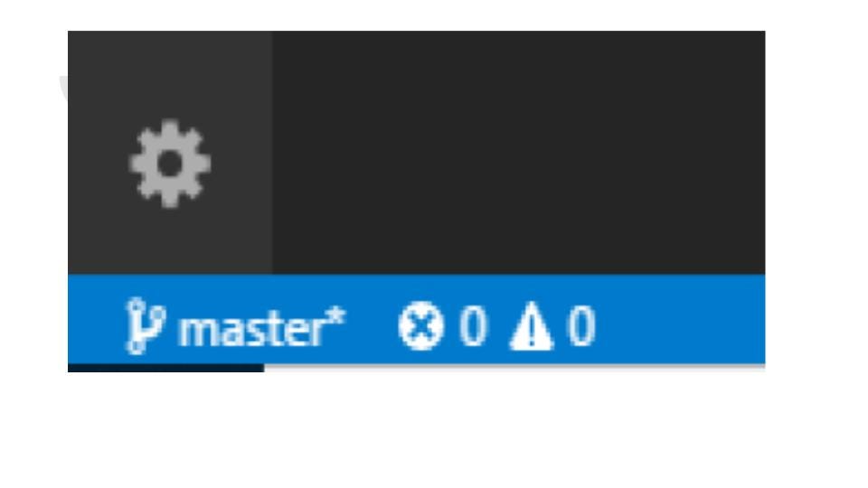Click the warning triangle icon
The width and height of the screenshot is (868, 488).
(531, 326)
